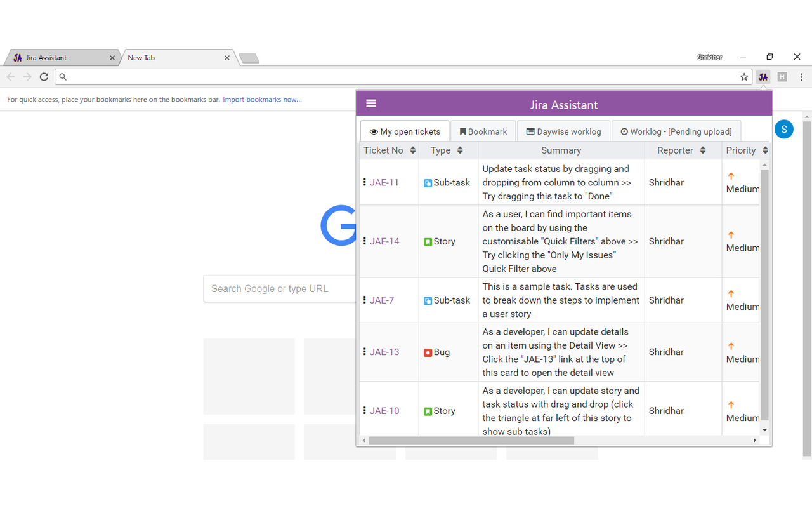Open ticket link JAE-13
The width and height of the screenshot is (812, 508).
click(384, 352)
